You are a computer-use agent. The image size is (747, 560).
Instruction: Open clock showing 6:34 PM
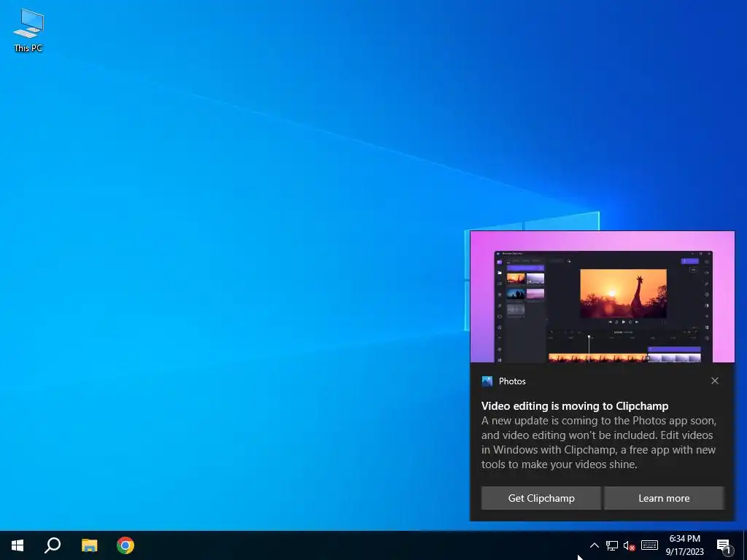click(x=684, y=539)
